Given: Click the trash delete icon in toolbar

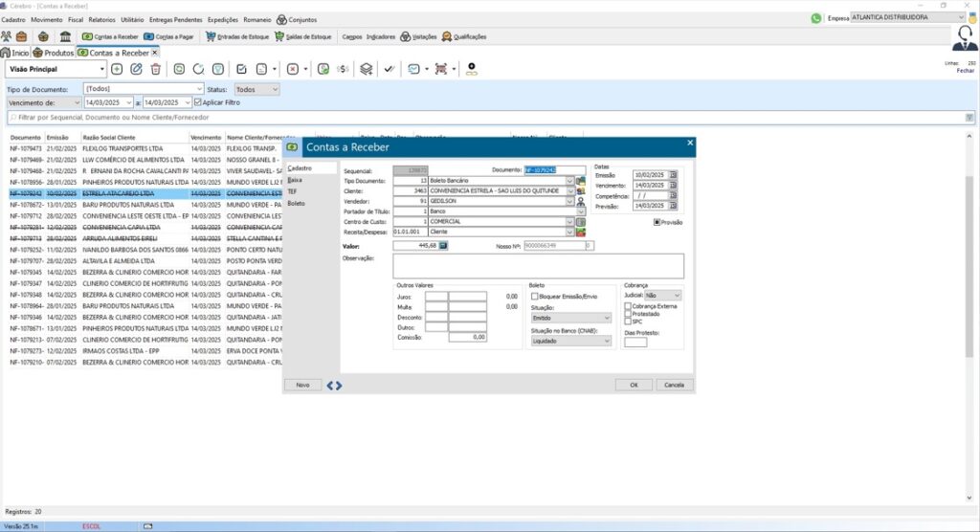Looking at the screenshot, I should point(156,69).
